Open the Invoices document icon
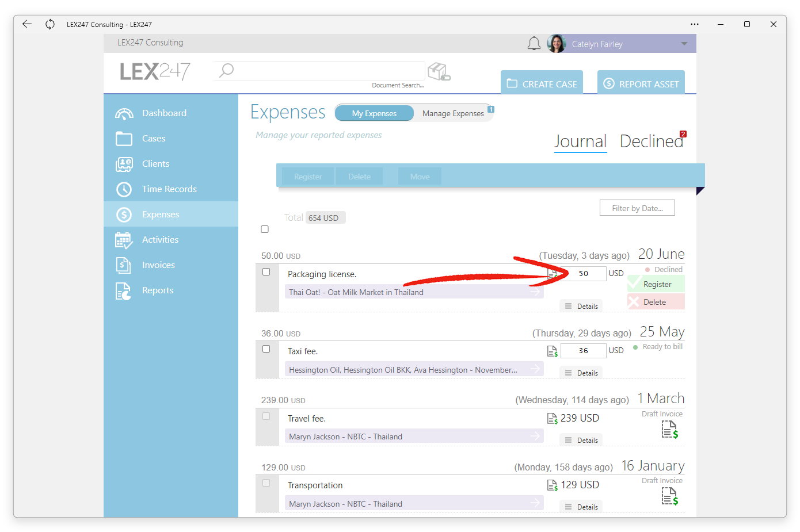The width and height of the screenshot is (800, 532). click(124, 265)
